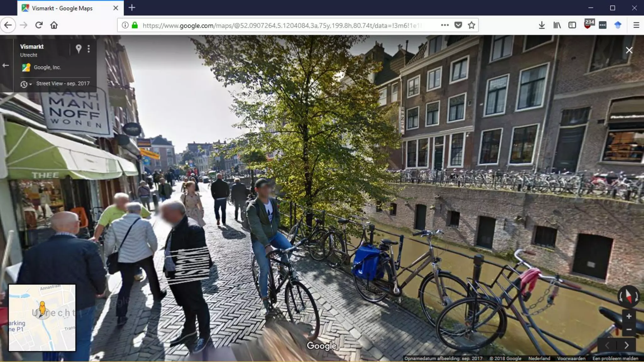Open the Street View time-travel history dropdown

26,84
